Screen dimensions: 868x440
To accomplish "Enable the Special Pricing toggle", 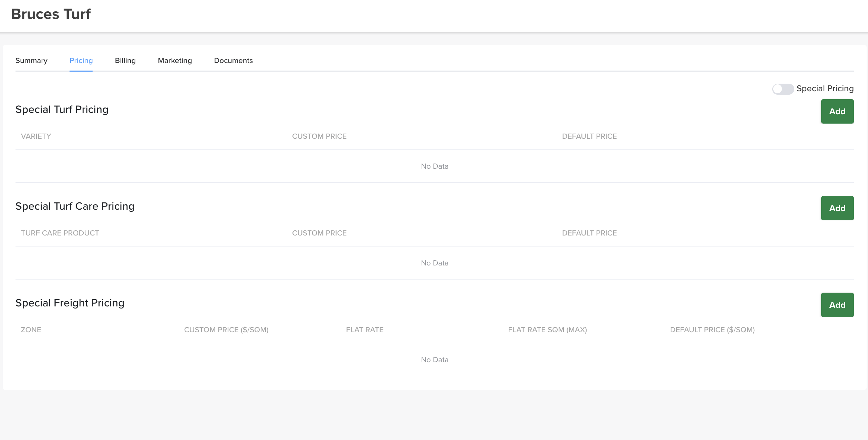I will [x=783, y=89].
